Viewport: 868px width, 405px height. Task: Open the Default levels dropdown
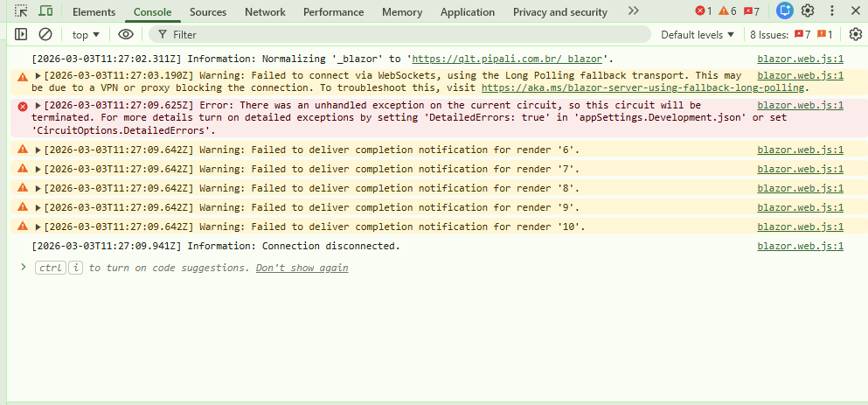pyautogui.click(x=698, y=34)
